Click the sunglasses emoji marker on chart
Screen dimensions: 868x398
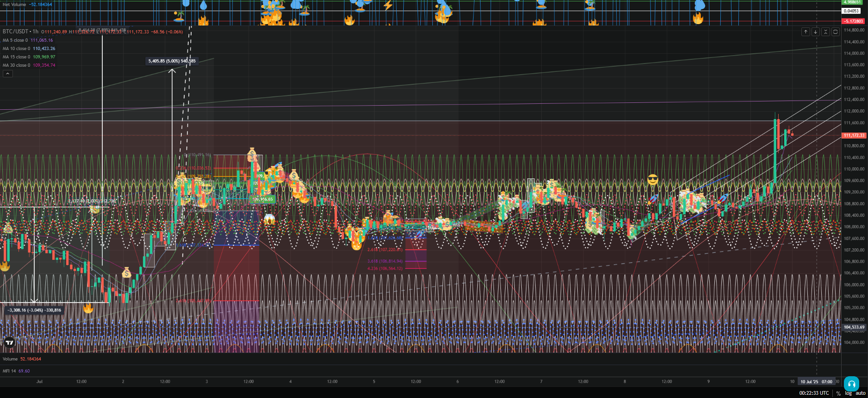click(653, 180)
